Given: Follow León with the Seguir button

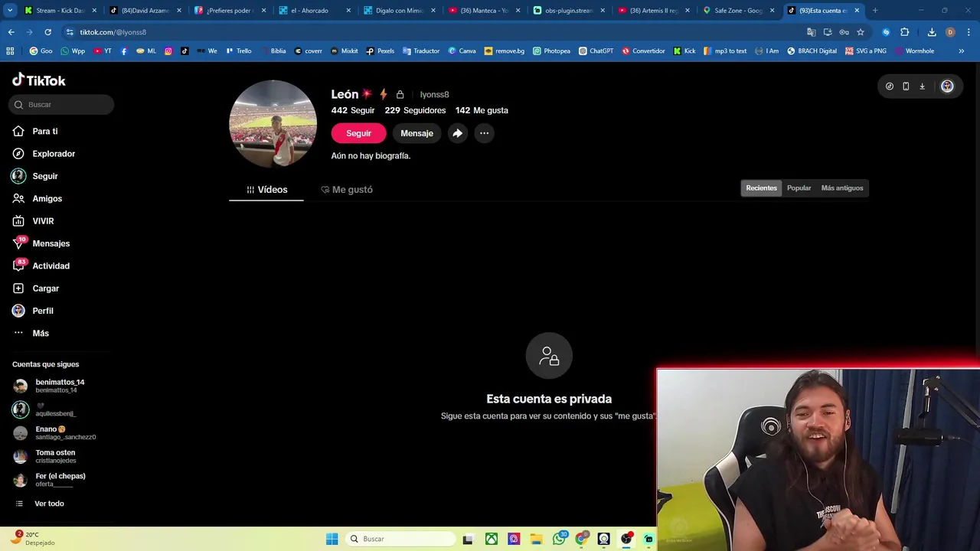Looking at the screenshot, I should 358,133.
